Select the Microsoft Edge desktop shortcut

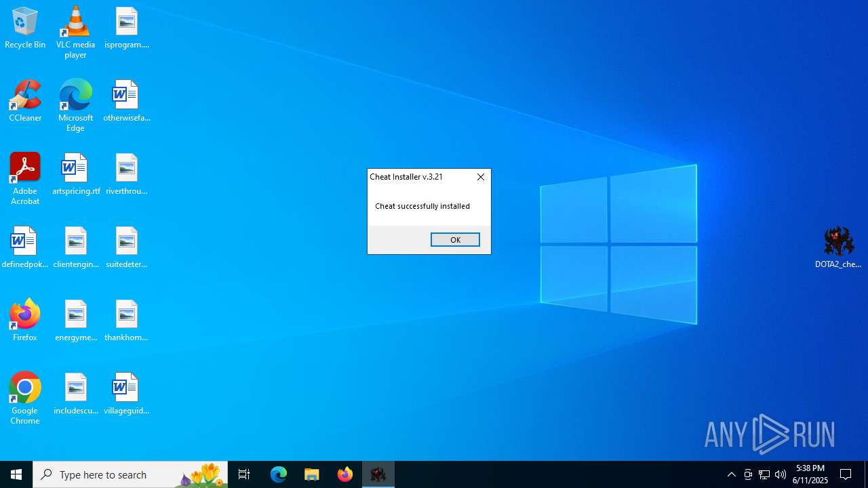(x=75, y=106)
